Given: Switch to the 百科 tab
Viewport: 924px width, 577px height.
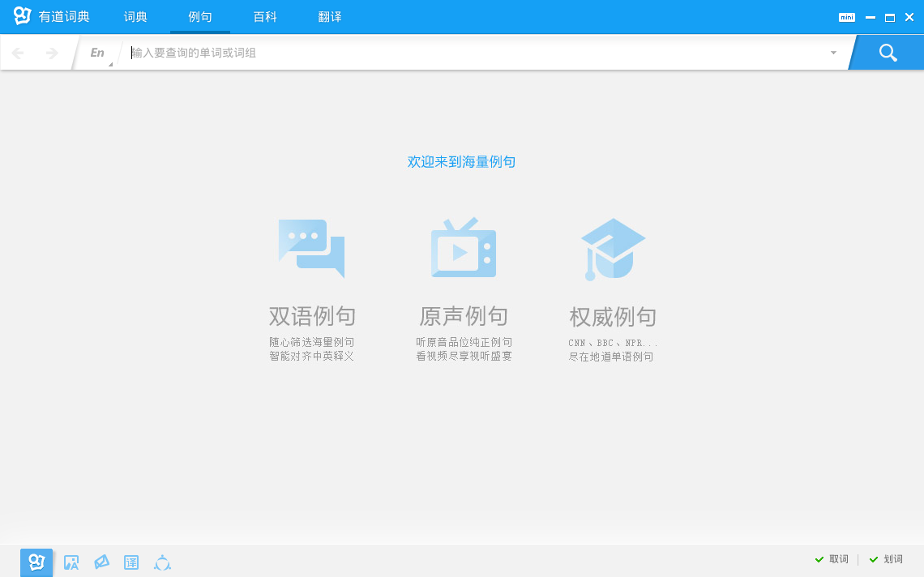Looking at the screenshot, I should tap(264, 17).
